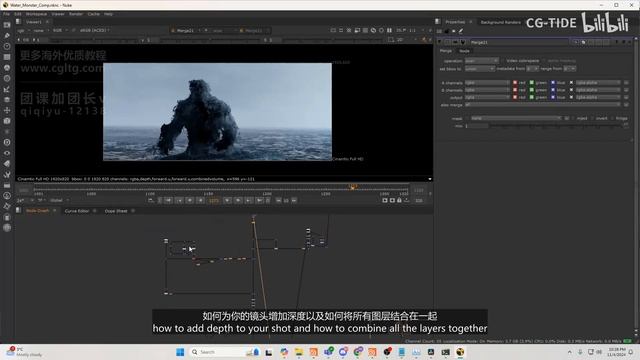Open the metadata from dropdown
This screenshot has height=360, width=640.
(532, 69)
